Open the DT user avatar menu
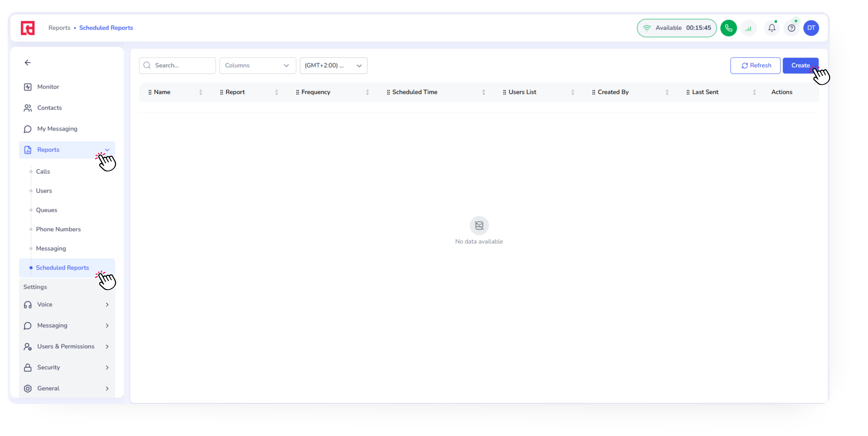868x436 pixels. pyautogui.click(x=811, y=28)
